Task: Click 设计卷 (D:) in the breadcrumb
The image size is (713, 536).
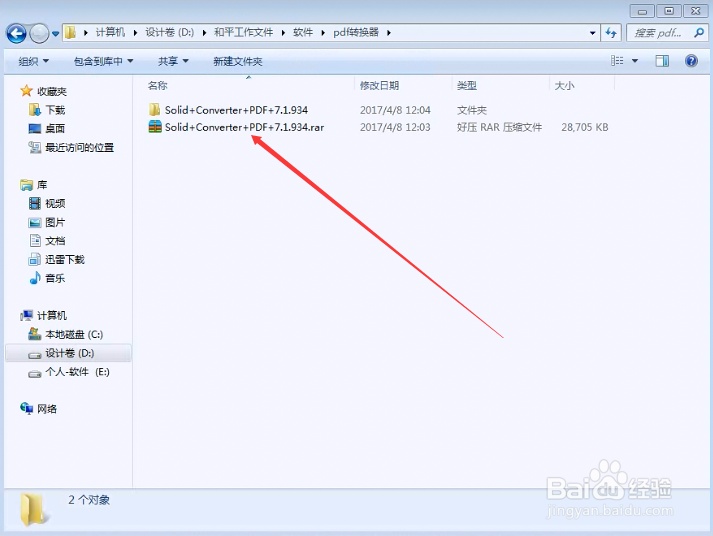Action: pyautogui.click(x=170, y=32)
